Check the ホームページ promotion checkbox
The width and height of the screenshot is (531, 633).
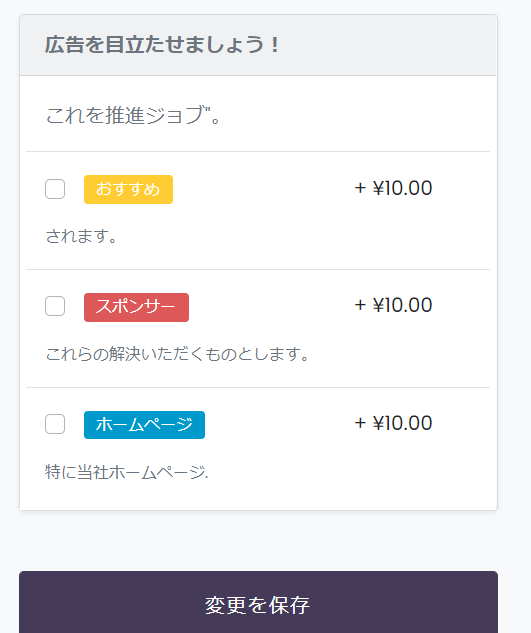55,424
